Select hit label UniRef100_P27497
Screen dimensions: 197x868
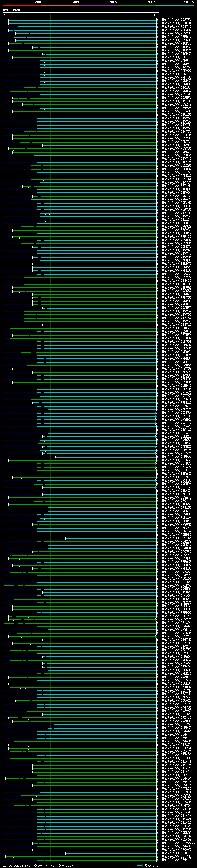coord(177,111)
